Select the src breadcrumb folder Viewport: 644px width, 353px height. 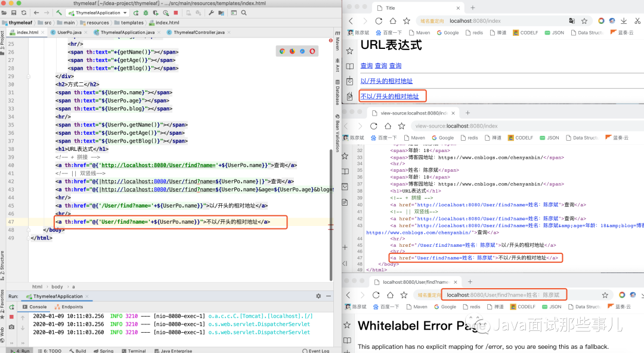[45, 23]
